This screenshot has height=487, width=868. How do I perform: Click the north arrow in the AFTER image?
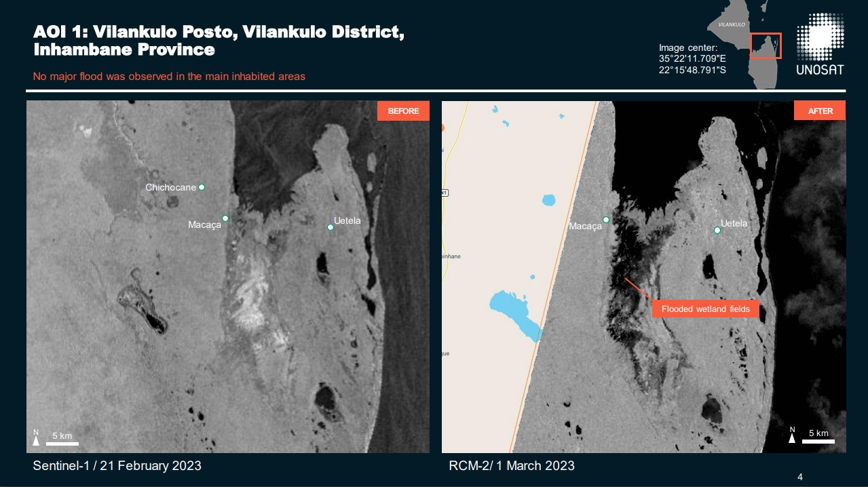(x=792, y=435)
